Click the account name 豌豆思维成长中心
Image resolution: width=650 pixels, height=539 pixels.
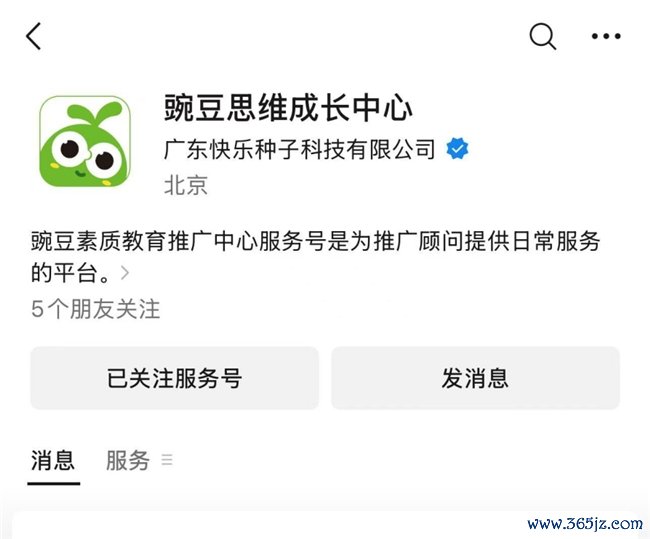click(288, 107)
